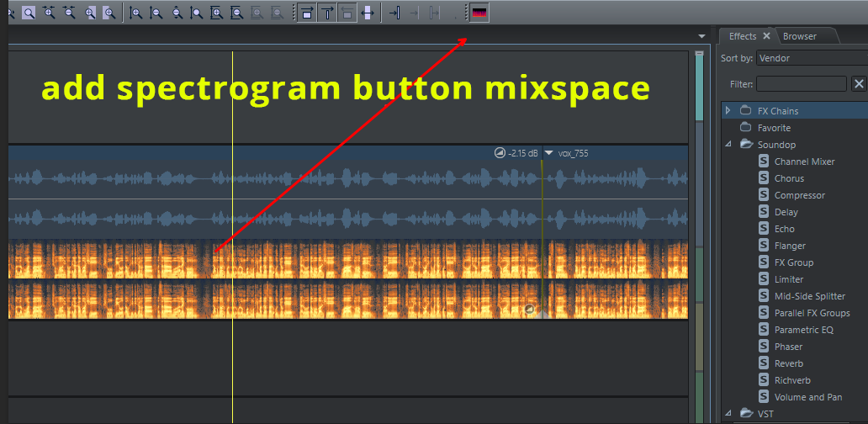Screen dimensions: 868x424
Task: Collapse the Soundop effects folder
Action: point(728,145)
